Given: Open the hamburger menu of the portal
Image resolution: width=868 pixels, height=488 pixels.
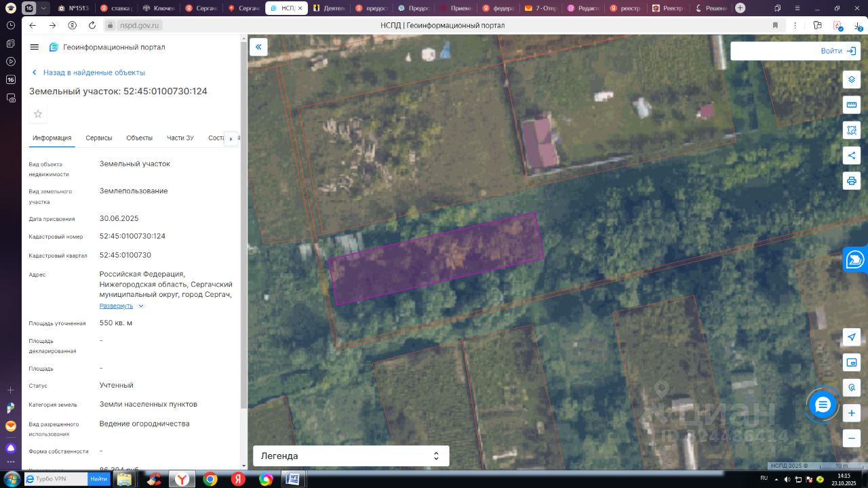Looking at the screenshot, I should click(x=35, y=47).
